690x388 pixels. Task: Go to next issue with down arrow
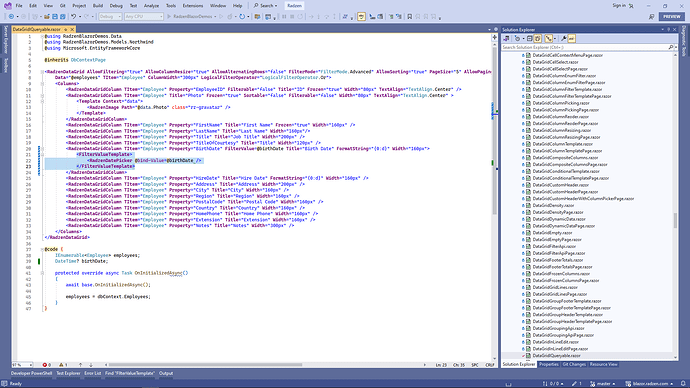91,365
